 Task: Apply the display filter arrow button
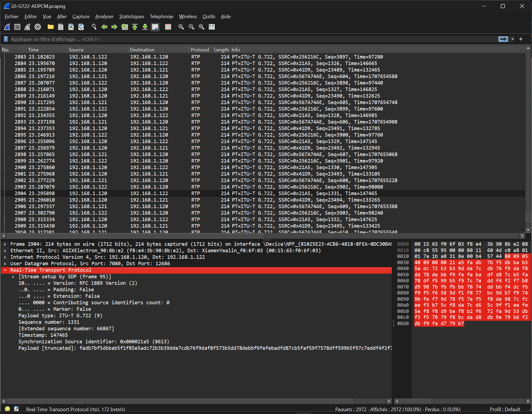click(x=503, y=39)
